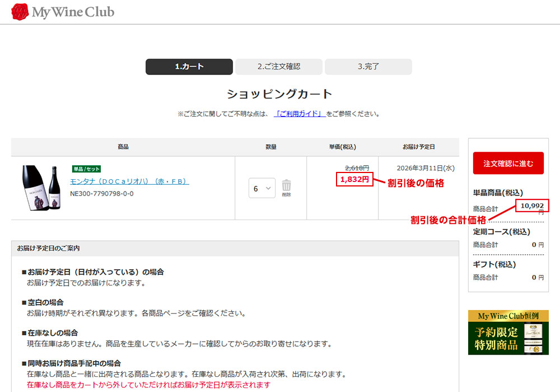Click the struck-through price 2,618円
Viewport: 560px width, 392px height.
point(357,167)
